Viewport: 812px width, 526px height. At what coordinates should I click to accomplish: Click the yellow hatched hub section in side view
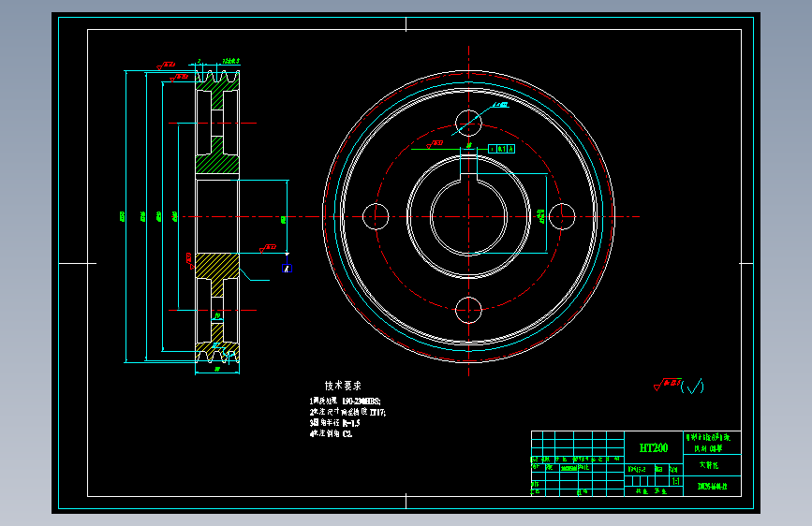point(217,266)
